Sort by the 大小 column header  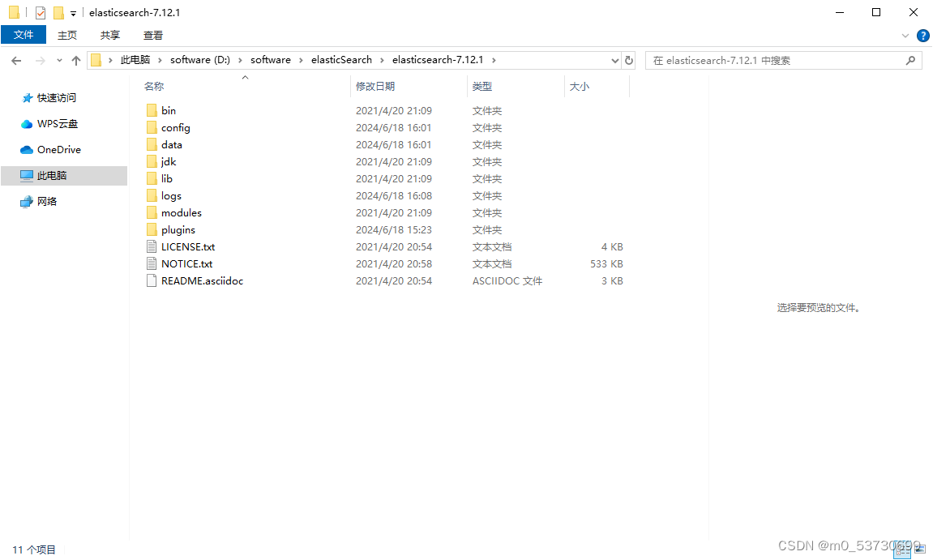pyautogui.click(x=579, y=86)
